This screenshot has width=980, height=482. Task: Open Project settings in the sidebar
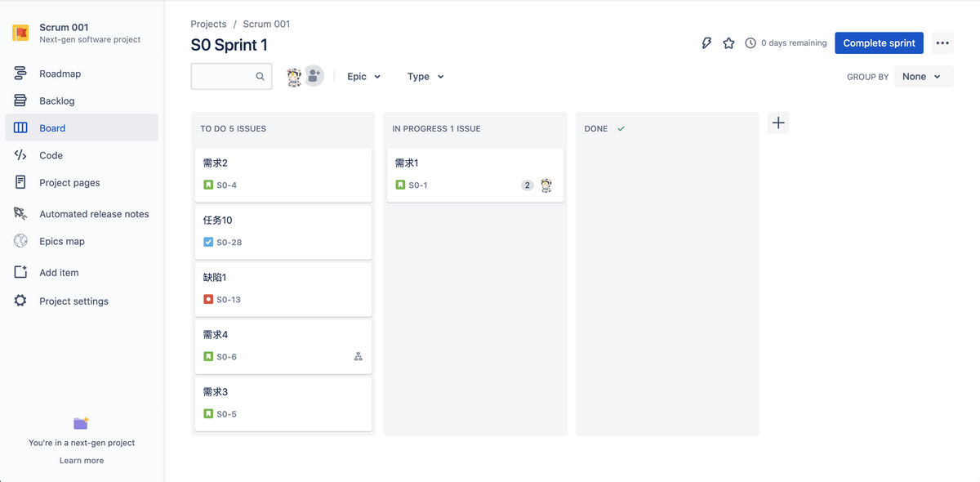pyautogui.click(x=73, y=301)
